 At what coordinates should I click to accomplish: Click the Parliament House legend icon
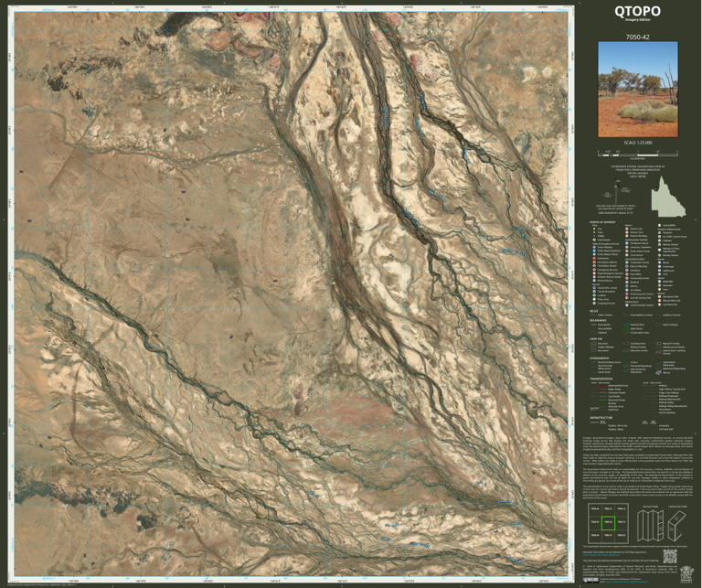click(x=627, y=243)
